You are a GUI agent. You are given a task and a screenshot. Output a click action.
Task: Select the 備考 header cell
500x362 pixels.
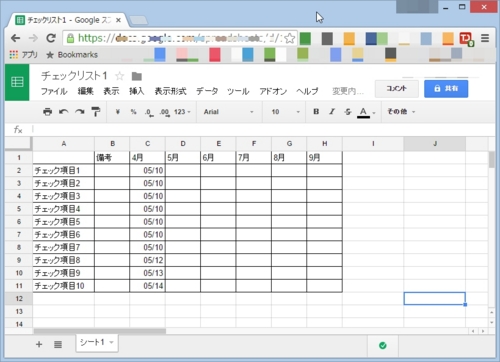coord(112,158)
